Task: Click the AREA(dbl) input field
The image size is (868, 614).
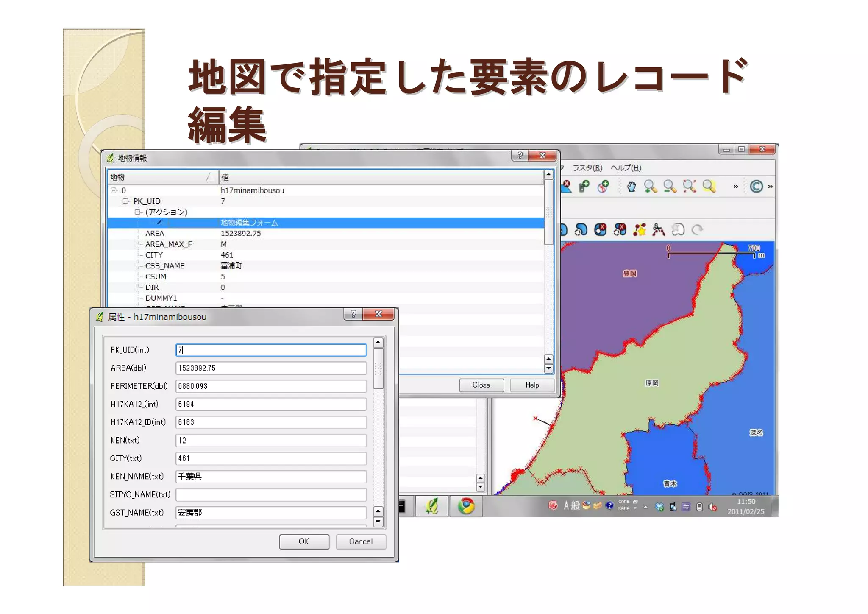Action: pos(271,368)
